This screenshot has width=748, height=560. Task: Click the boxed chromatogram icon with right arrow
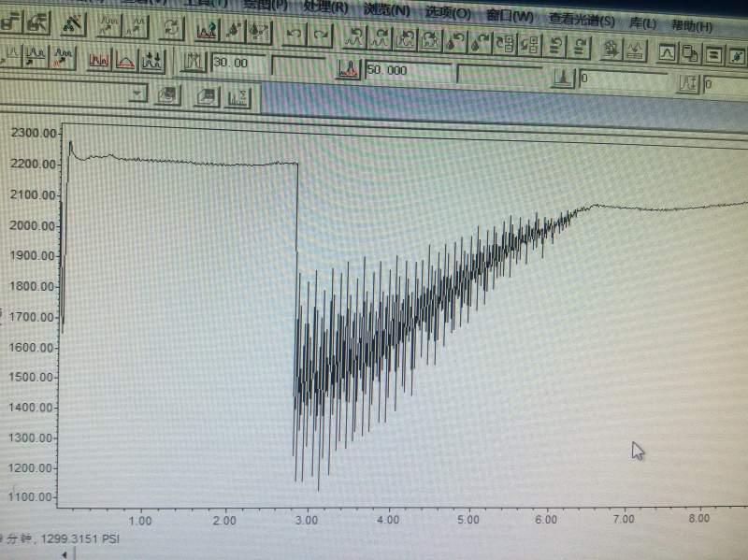431,41
